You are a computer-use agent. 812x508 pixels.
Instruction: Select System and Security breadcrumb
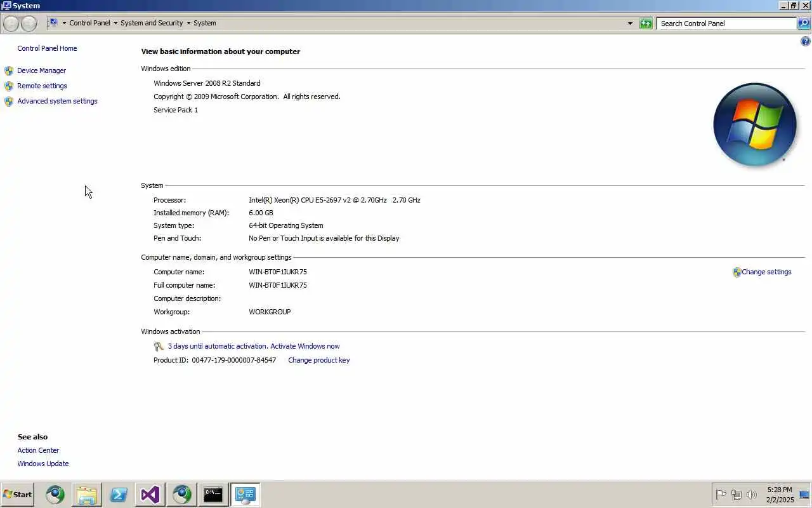152,23
